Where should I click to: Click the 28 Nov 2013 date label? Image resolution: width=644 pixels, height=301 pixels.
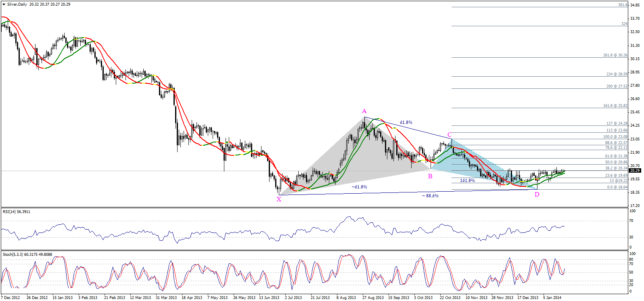coord(502,298)
